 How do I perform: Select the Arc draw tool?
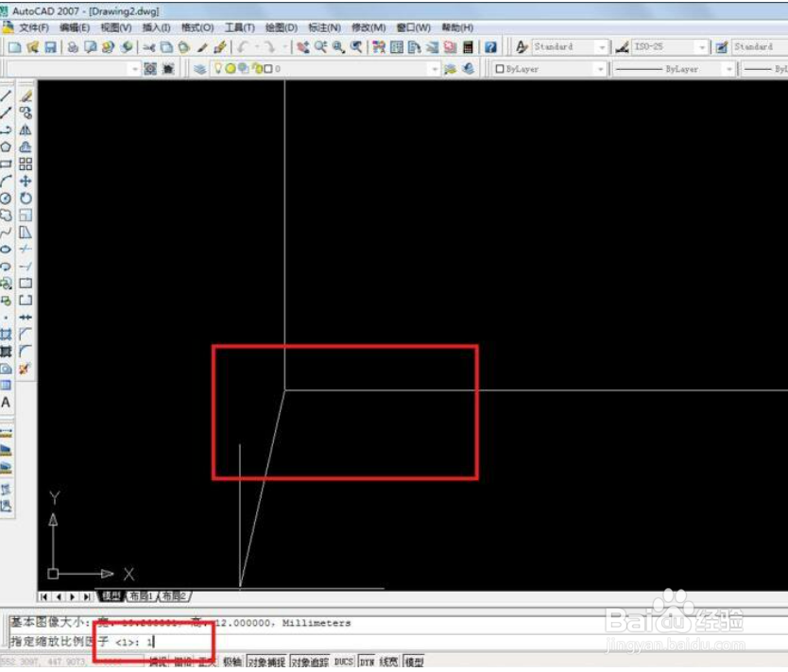(x=6, y=181)
